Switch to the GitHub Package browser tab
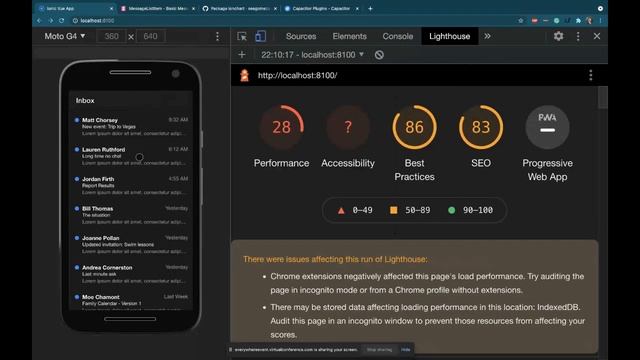The image size is (640, 360). pos(240,8)
